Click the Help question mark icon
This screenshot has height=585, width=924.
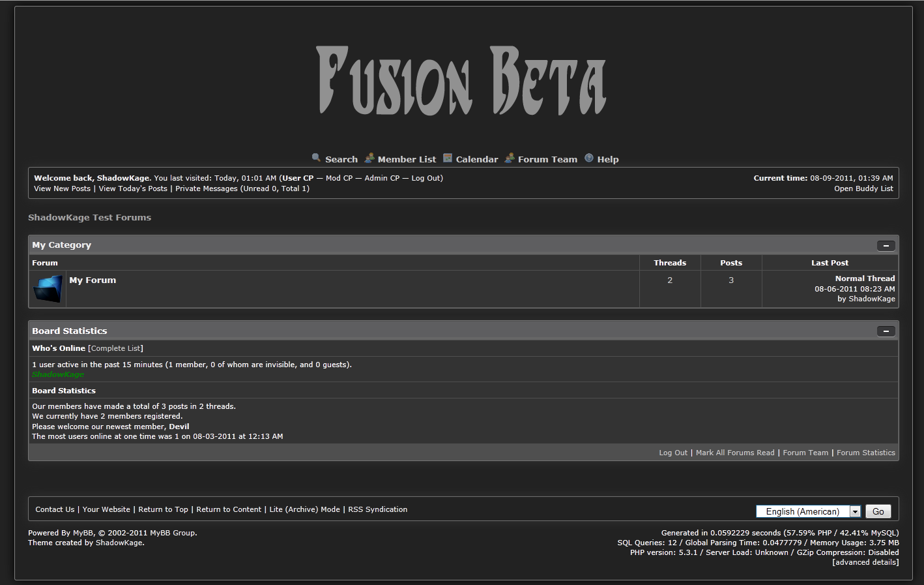tap(589, 158)
